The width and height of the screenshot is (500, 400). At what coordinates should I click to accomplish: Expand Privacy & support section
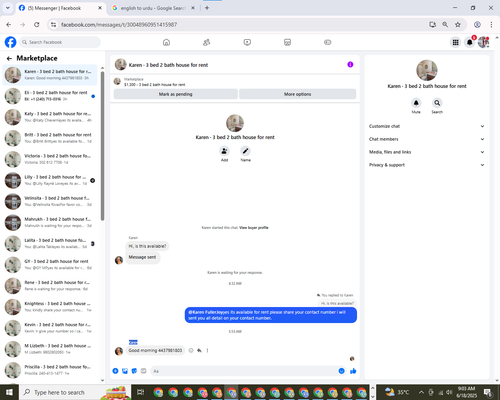[x=426, y=165]
